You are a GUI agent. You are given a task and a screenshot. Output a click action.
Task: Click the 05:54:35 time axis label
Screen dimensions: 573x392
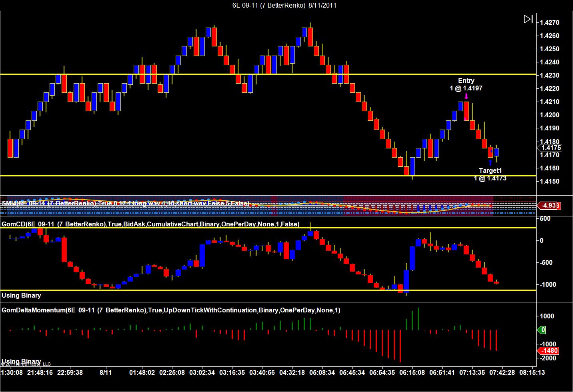382,372
